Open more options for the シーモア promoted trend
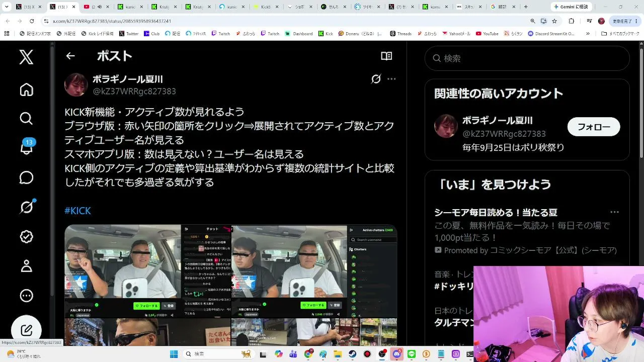Image resolution: width=644 pixels, height=362 pixels. [614, 212]
